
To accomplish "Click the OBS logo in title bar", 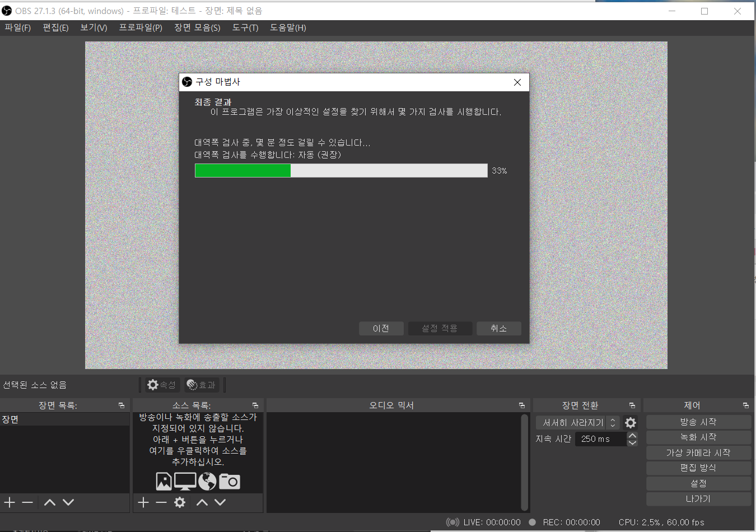I will click(x=7, y=11).
